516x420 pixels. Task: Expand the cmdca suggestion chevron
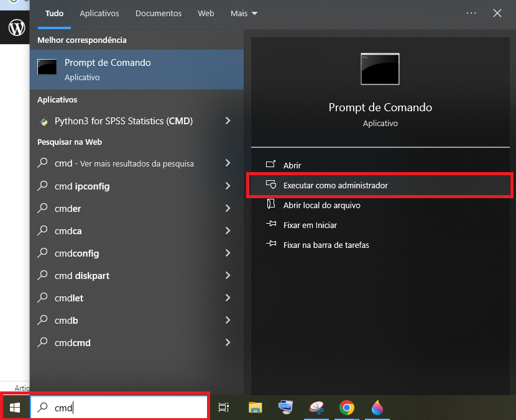[228, 231]
